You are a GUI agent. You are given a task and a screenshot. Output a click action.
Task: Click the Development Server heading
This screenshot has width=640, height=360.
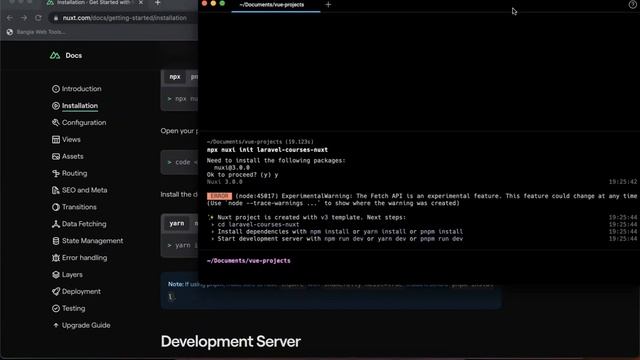click(x=231, y=342)
